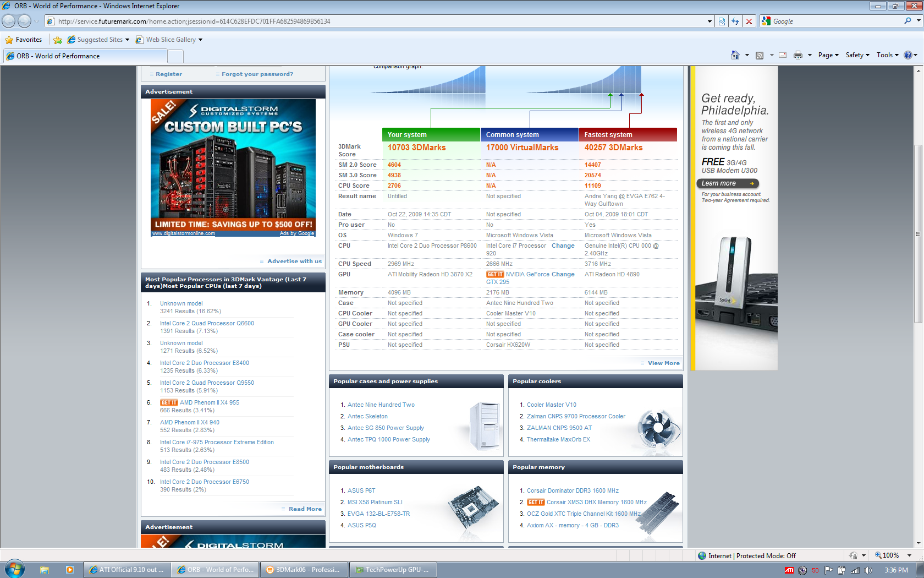Launch Windows Media Player from taskbar
The height and width of the screenshot is (578, 924).
(x=69, y=570)
